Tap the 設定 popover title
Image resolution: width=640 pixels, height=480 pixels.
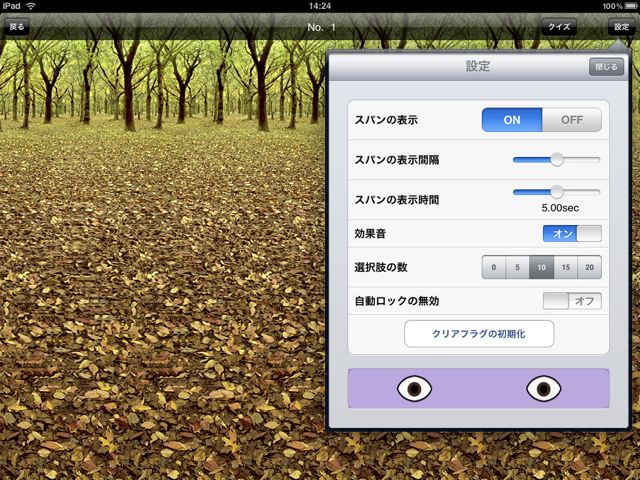click(478, 66)
